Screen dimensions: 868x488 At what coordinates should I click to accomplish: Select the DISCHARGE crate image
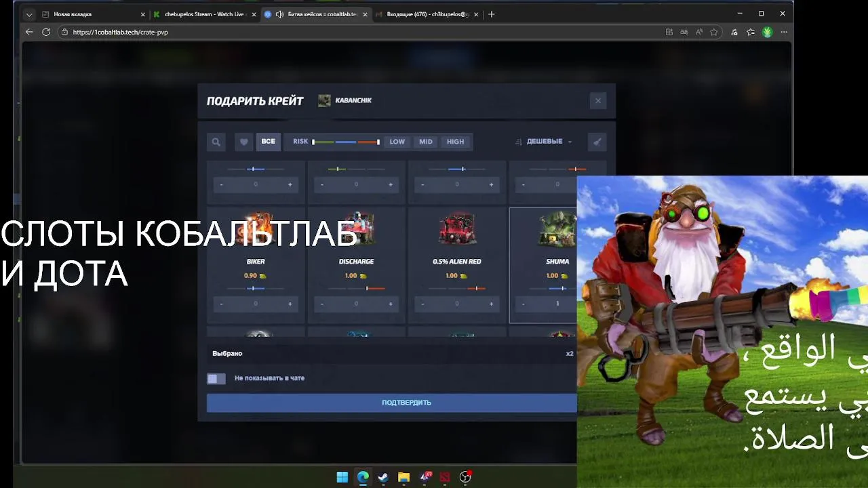356,230
